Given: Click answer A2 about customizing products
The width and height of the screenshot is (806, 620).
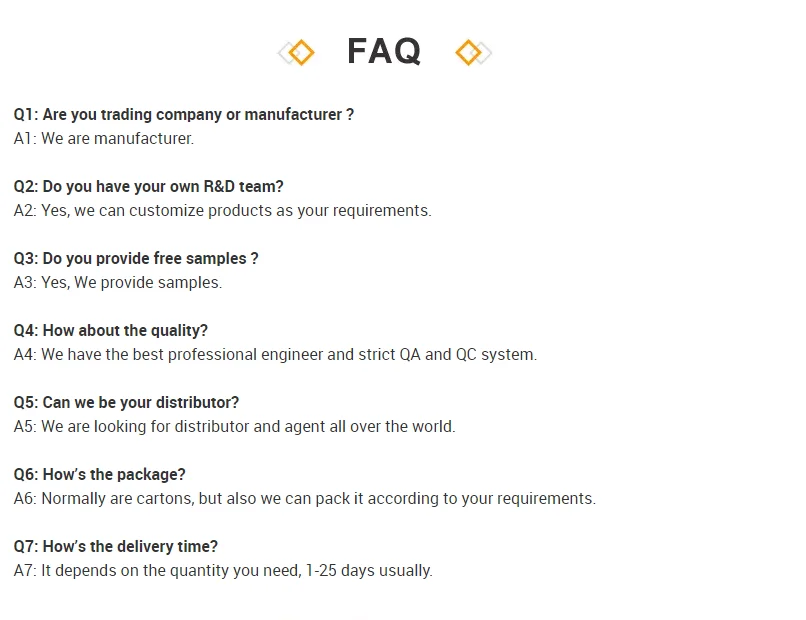Looking at the screenshot, I should coord(223,211).
